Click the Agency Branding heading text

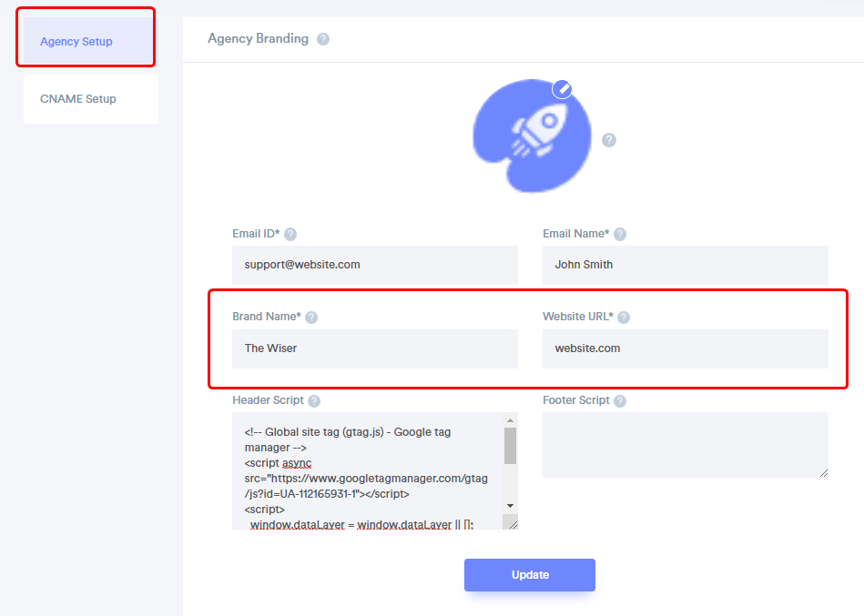click(258, 38)
